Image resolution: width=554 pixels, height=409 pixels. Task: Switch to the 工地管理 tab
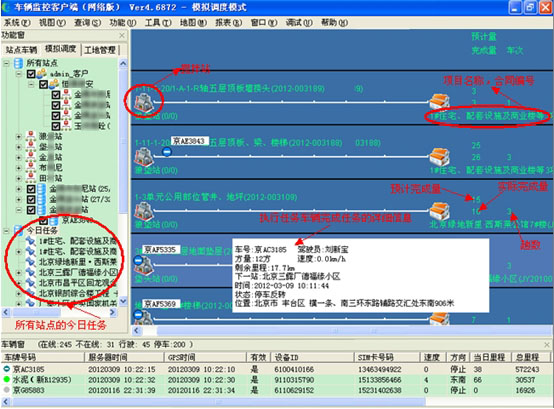click(100, 50)
